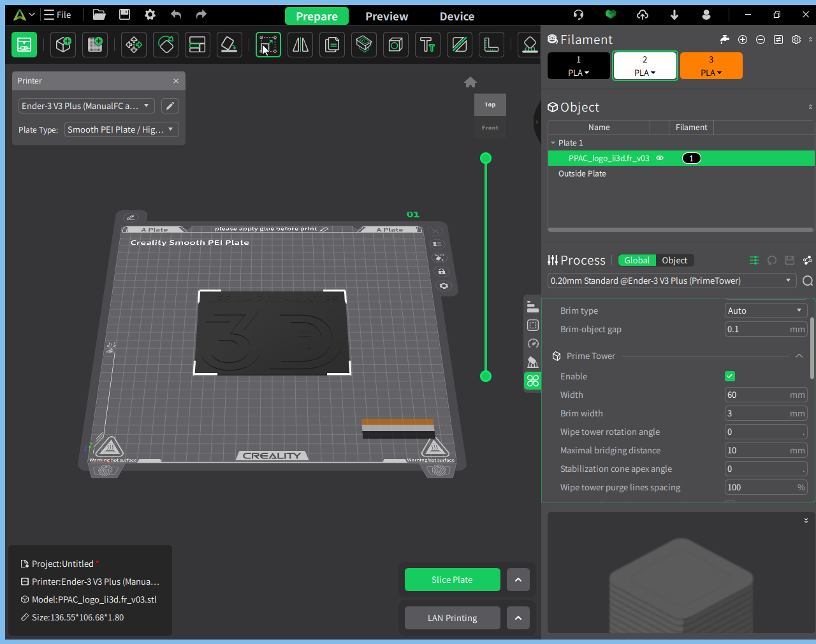The height and width of the screenshot is (644, 816).
Task: Remove a filament with minus icon
Action: pyautogui.click(x=761, y=40)
